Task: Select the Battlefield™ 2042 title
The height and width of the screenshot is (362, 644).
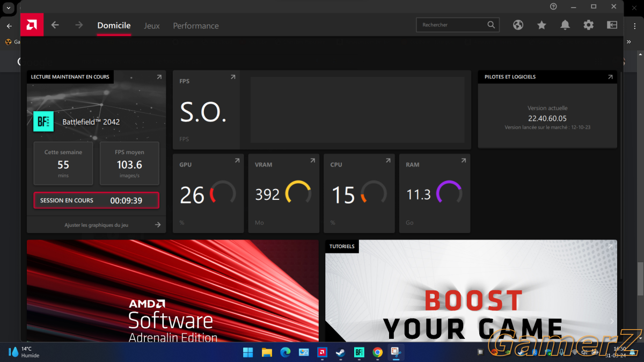Action: pyautogui.click(x=91, y=122)
